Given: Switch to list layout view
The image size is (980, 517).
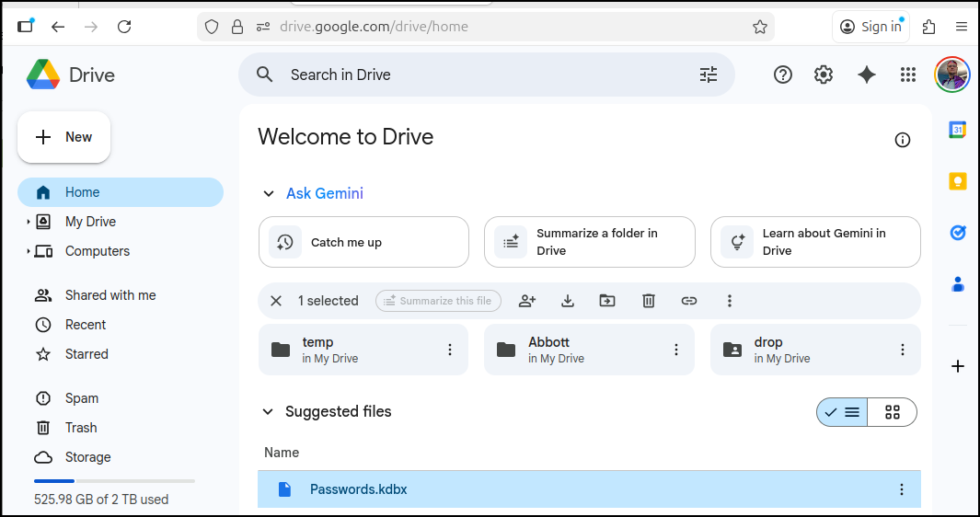Looking at the screenshot, I should (842, 413).
